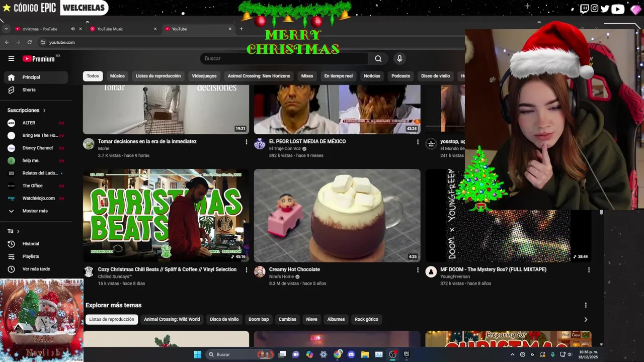
Task: Select the Mixes filter chip
Action: coord(307,76)
